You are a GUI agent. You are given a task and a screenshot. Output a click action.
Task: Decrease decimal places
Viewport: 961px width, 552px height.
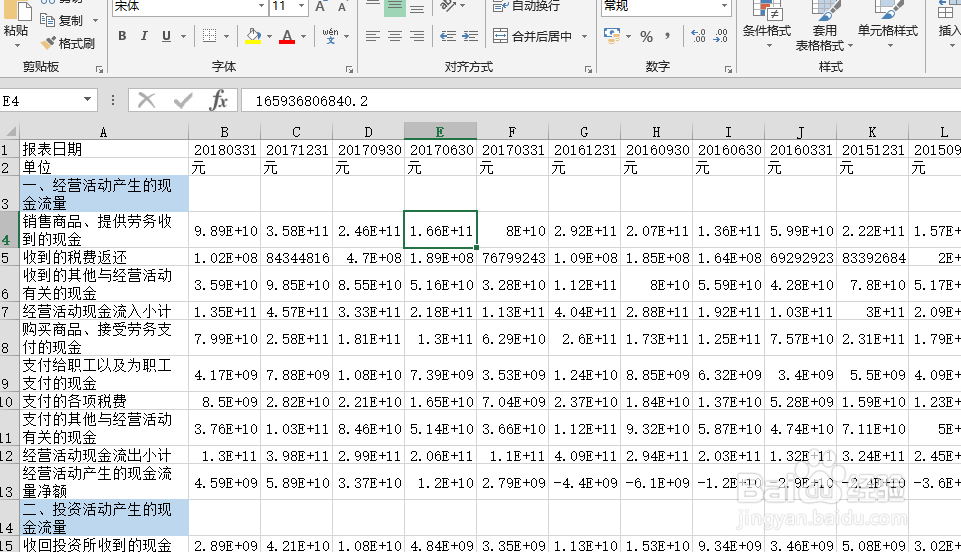coord(720,36)
